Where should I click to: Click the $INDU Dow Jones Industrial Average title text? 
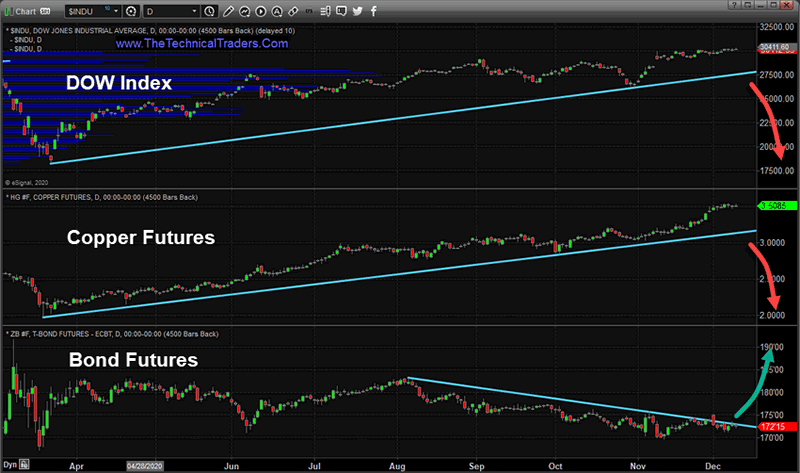(x=151, y=31)
